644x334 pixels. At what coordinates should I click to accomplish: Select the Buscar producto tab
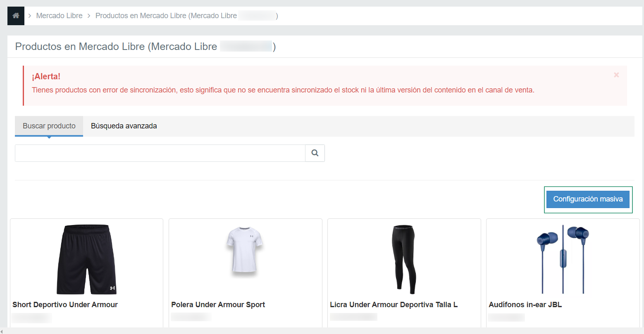[49, 126]
